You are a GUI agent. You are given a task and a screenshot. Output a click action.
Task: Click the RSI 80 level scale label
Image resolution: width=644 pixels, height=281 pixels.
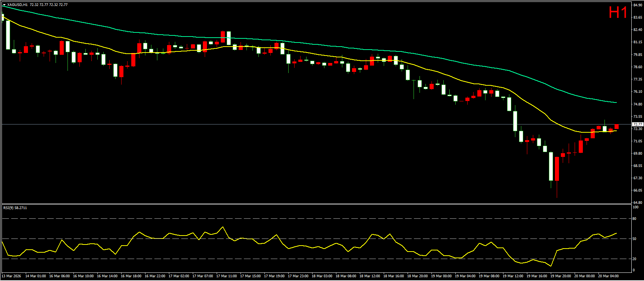coord(634,219)
